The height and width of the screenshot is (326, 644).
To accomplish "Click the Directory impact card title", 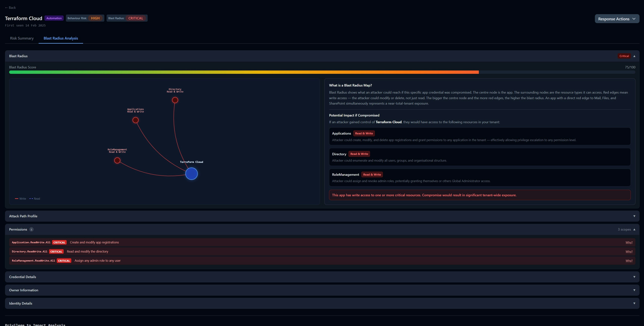I will click(339, 154).
